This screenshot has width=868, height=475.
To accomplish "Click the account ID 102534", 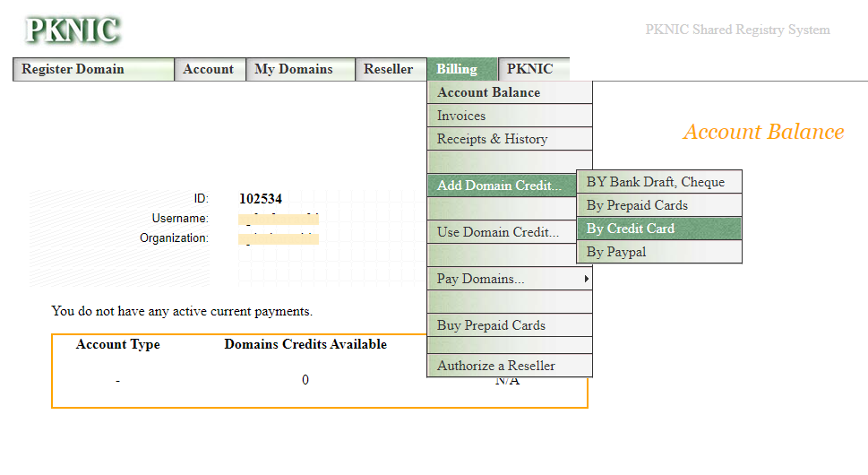I will pos(260,199).
